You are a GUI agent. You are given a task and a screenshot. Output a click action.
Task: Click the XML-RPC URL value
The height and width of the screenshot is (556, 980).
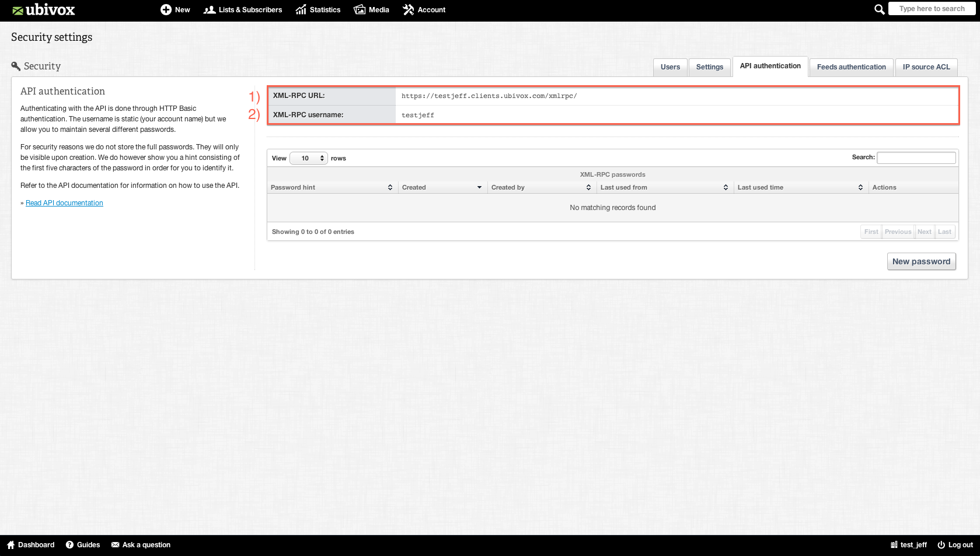point(489,96)
